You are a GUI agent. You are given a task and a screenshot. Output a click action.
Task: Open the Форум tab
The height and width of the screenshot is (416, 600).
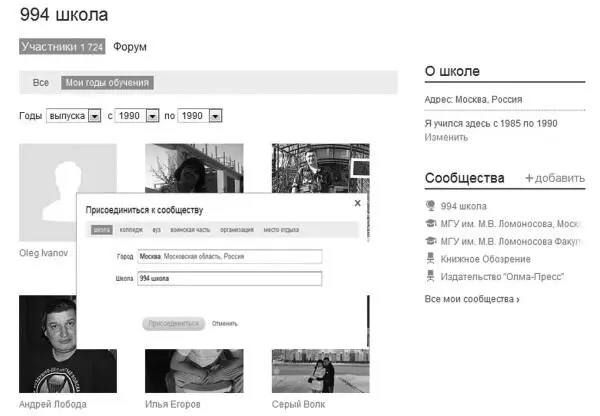tap(130, 47)
